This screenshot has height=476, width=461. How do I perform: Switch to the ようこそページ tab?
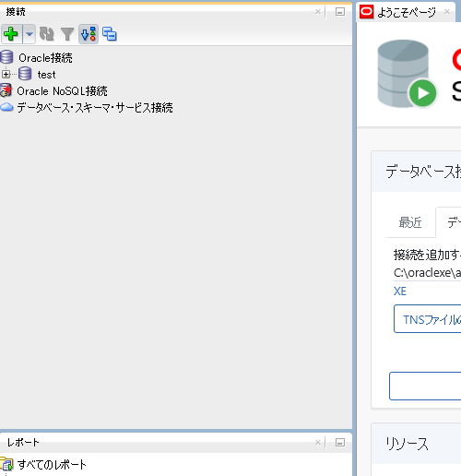tap(407, 12)
